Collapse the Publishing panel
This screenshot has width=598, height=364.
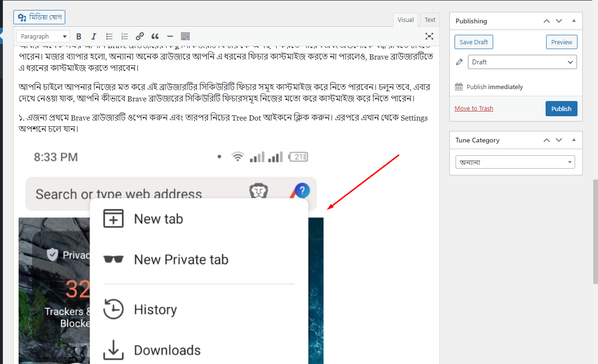573,20
